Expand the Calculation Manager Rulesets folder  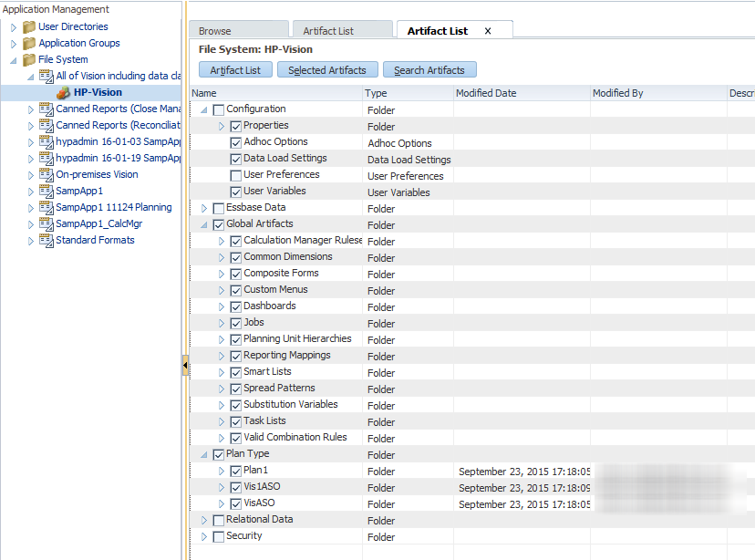[222, 241]
